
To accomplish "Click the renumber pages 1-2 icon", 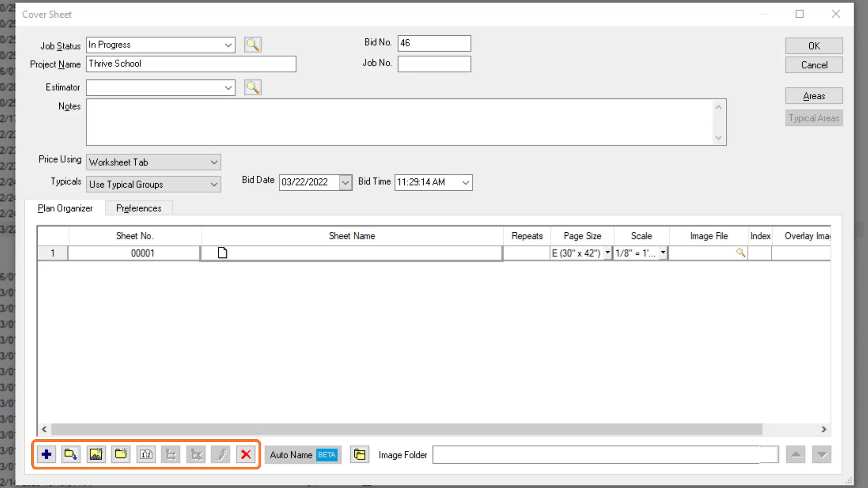I will pos(146,454).
